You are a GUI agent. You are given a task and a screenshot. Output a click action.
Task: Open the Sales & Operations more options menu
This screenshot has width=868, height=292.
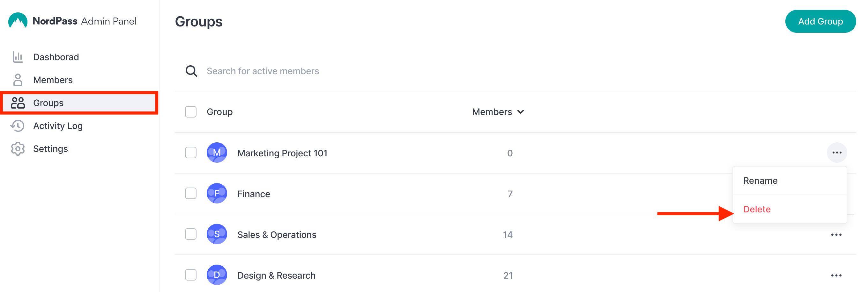[x=836, y=234]
